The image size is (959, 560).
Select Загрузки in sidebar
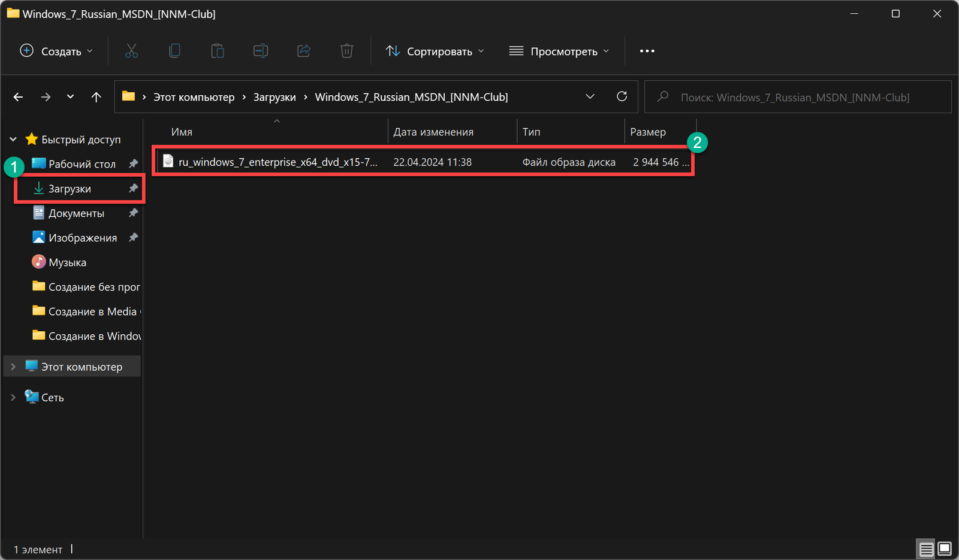click(70, 189)
